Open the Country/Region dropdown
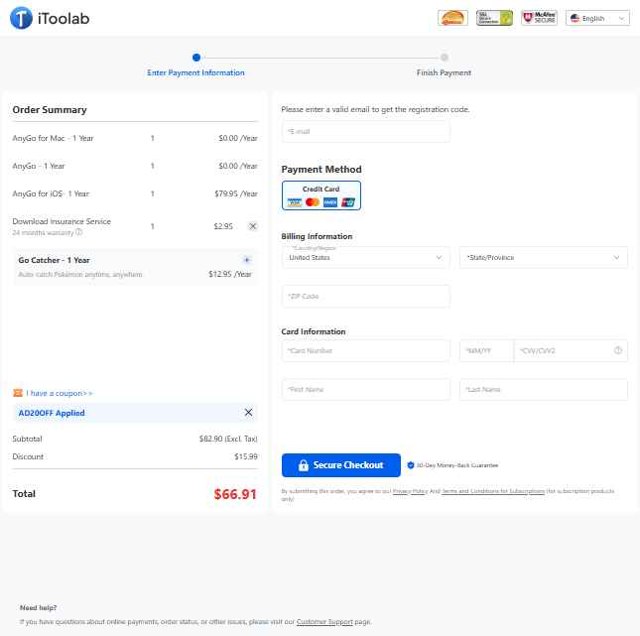The height and width of the screenshot is (636, 640). click(366, 258)
